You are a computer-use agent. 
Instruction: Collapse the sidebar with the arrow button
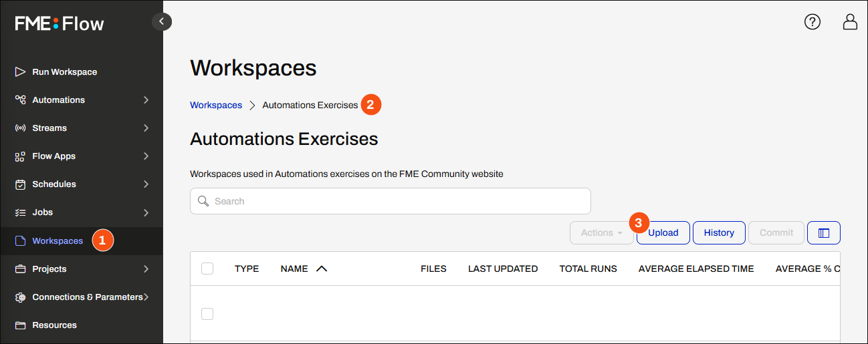pyautogui.click(x=162, y=21)
